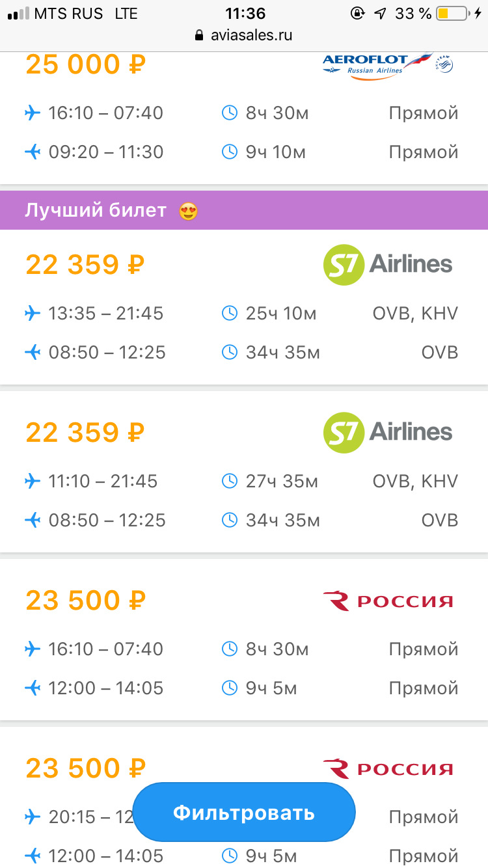Tap the clock icon next to 27ч 35м
The height and width of the screenshot is (868, 488).
[x=230, y=481]
